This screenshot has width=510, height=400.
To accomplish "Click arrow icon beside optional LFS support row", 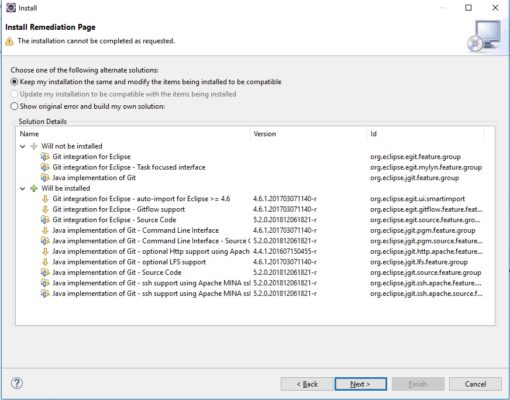I will pyautogui.click(x=45, y=262).
